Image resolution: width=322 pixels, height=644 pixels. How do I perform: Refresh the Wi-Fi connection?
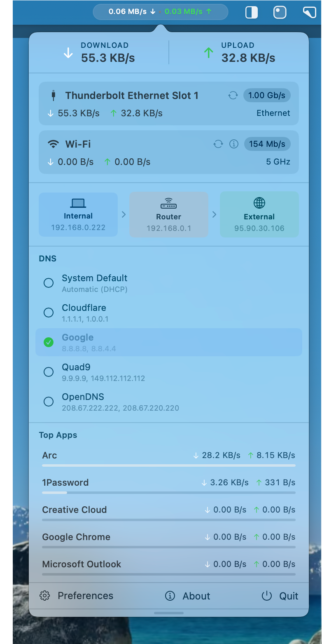pyautogui.click(x=218, y=144)
